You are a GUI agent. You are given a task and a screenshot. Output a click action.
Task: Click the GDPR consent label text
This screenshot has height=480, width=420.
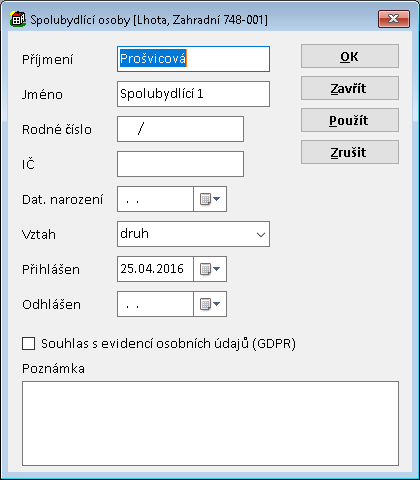point(168,344)
